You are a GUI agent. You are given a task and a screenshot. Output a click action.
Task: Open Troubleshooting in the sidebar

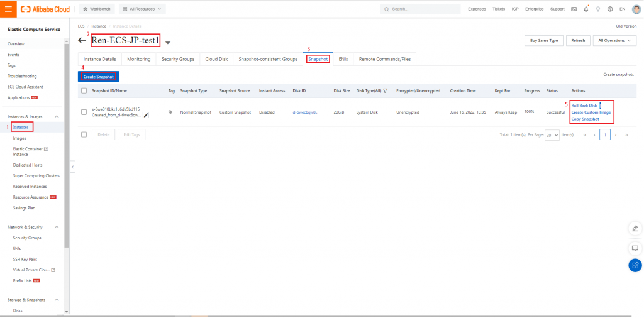tap(22, 76)
